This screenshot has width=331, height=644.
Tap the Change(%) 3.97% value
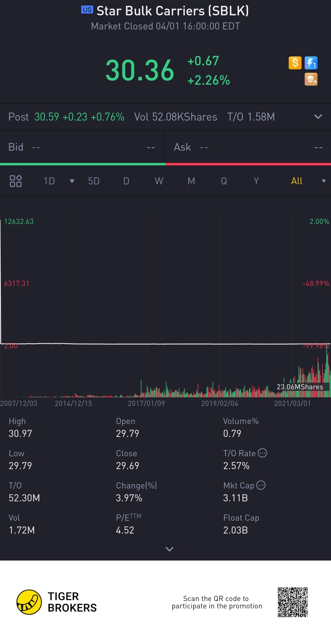coord(129,498)
